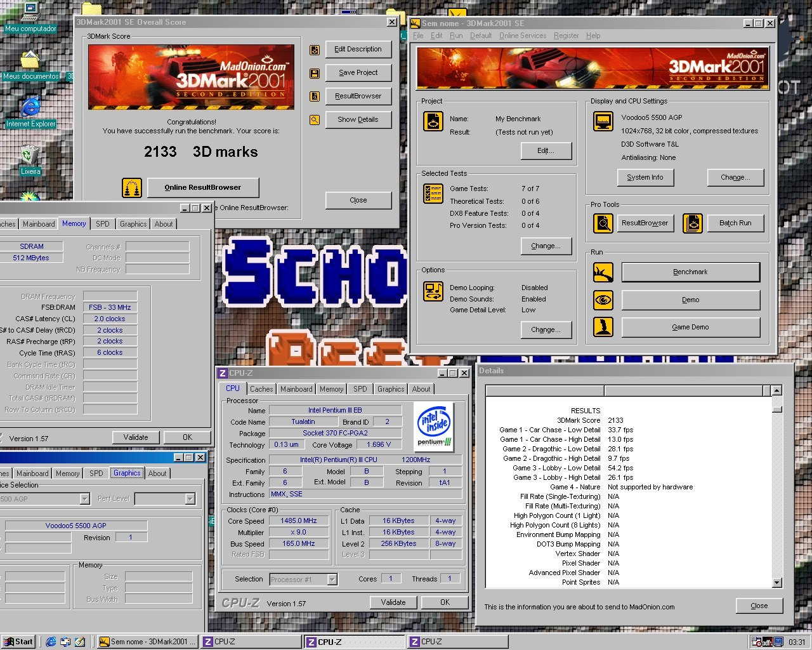Click the Edit Description icon
Viewport: 812px width, 650px height.
click(x=314, y=50)
